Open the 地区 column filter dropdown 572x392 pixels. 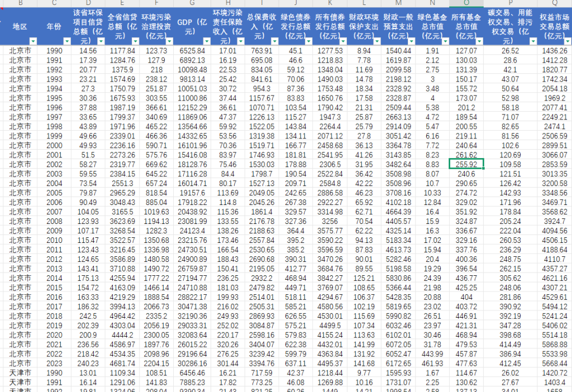(33, 41)
